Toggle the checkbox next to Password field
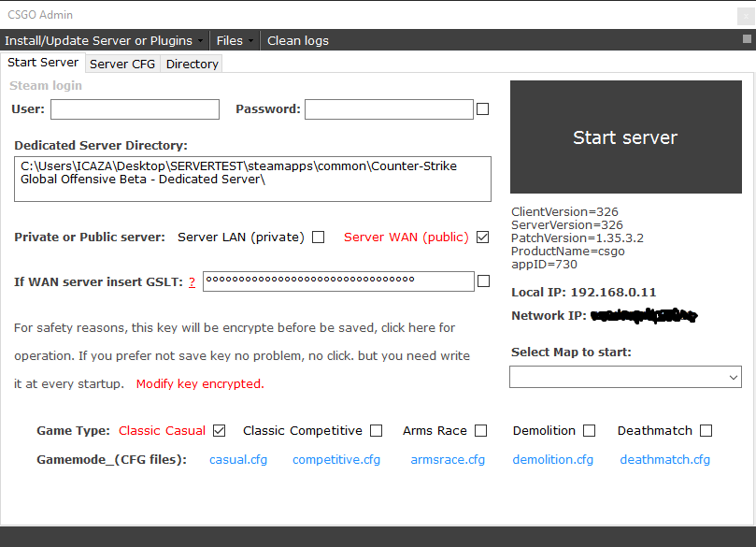 482,109
